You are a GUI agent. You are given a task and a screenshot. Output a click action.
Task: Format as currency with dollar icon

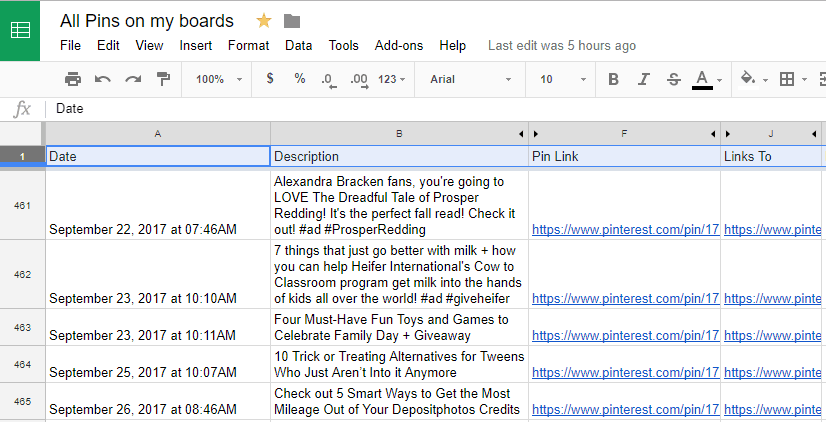click(x=270, y=78)
